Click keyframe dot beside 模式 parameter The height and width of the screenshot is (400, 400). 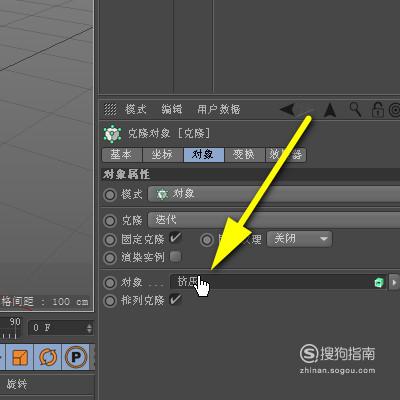(110, 195)
